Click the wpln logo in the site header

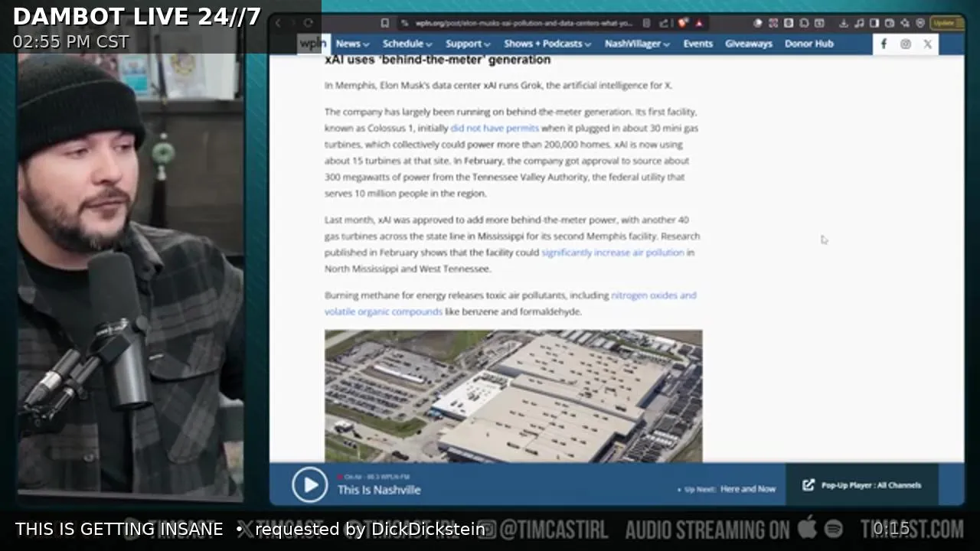coord(312,44)
